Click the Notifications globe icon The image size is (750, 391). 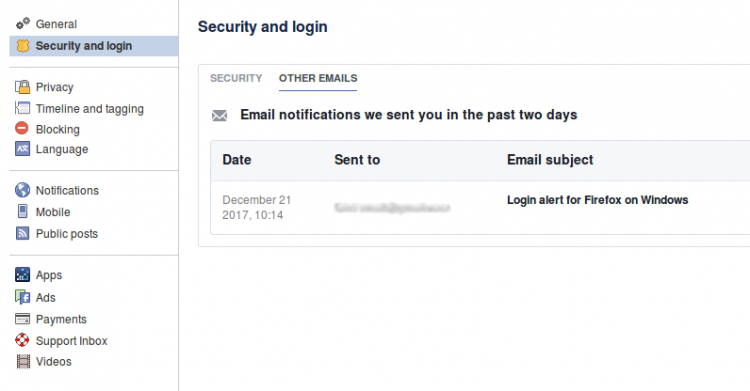tap(22, 190)
